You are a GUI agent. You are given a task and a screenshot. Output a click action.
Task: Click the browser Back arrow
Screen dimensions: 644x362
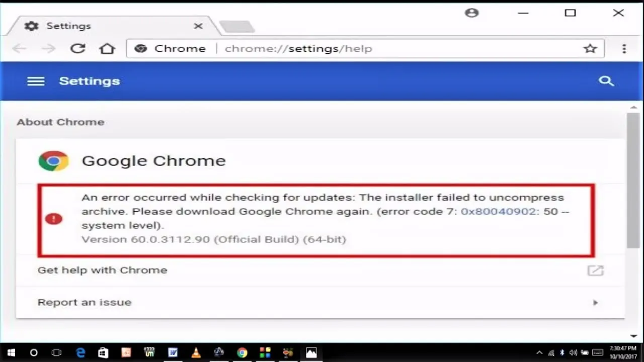(x=19, y=48)
